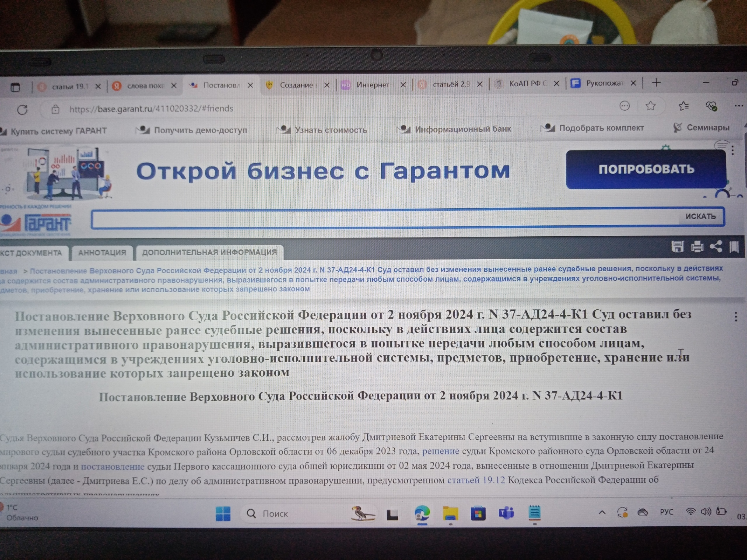Click the save document icon
The width and height of the screenshot is (747, 560).
677,247
